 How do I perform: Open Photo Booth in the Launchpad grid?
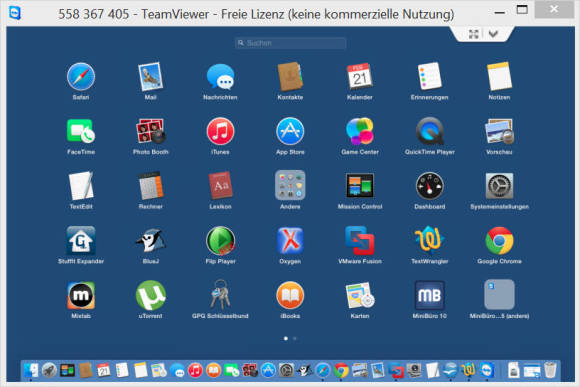tap(151, 131)
